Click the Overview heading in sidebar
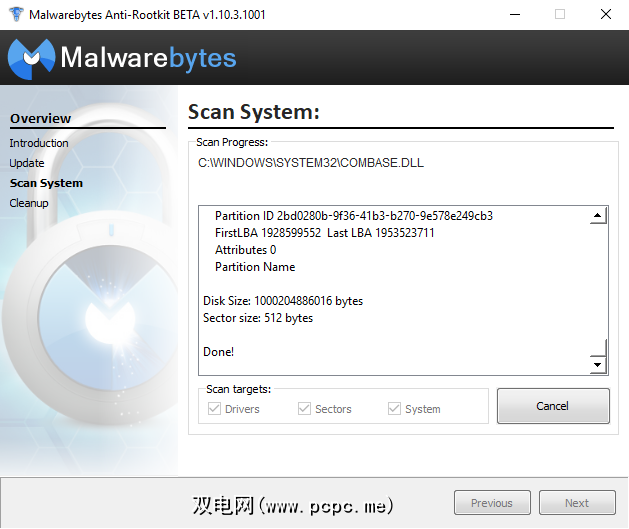Image resolution: width=629 pixels, height=529 pixels. click(x=41, y=118)
